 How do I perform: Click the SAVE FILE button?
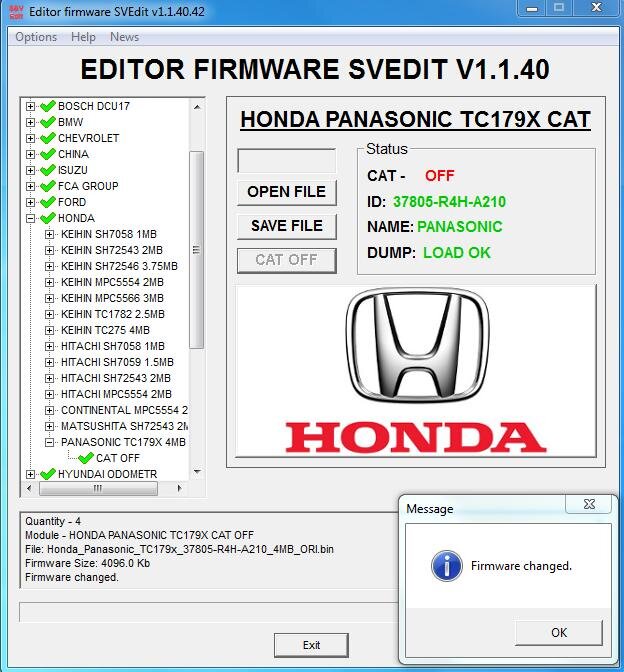pos(287,226)
